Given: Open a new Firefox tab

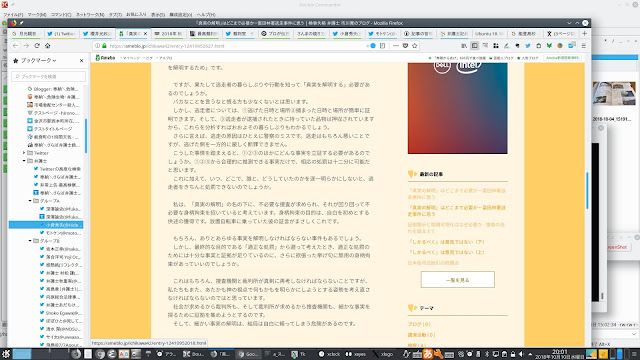Looking at the screenshot, I should click(584, 33).
